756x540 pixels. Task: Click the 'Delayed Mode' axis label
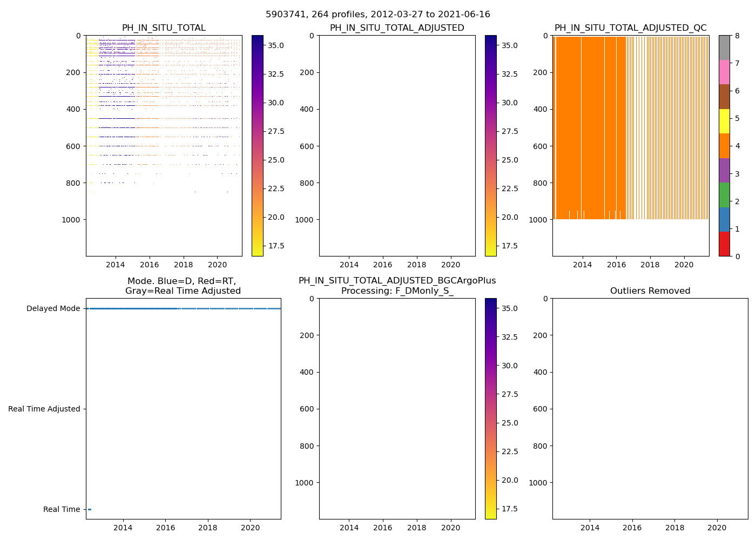[x=53, y=309]
